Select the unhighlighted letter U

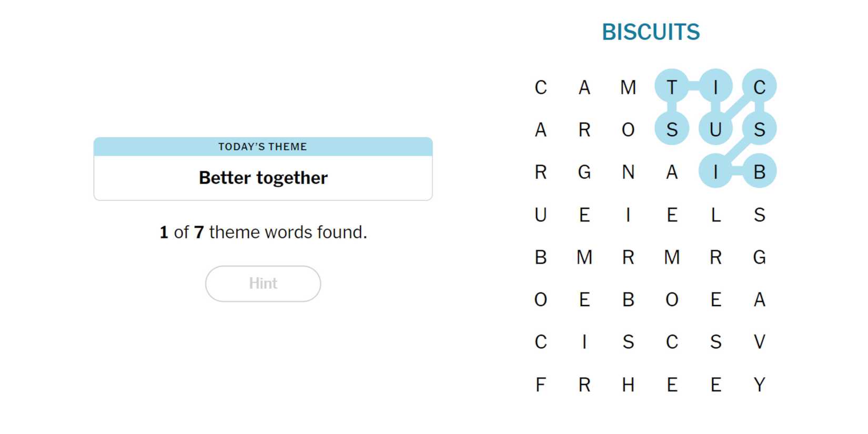tap(540, 215)
